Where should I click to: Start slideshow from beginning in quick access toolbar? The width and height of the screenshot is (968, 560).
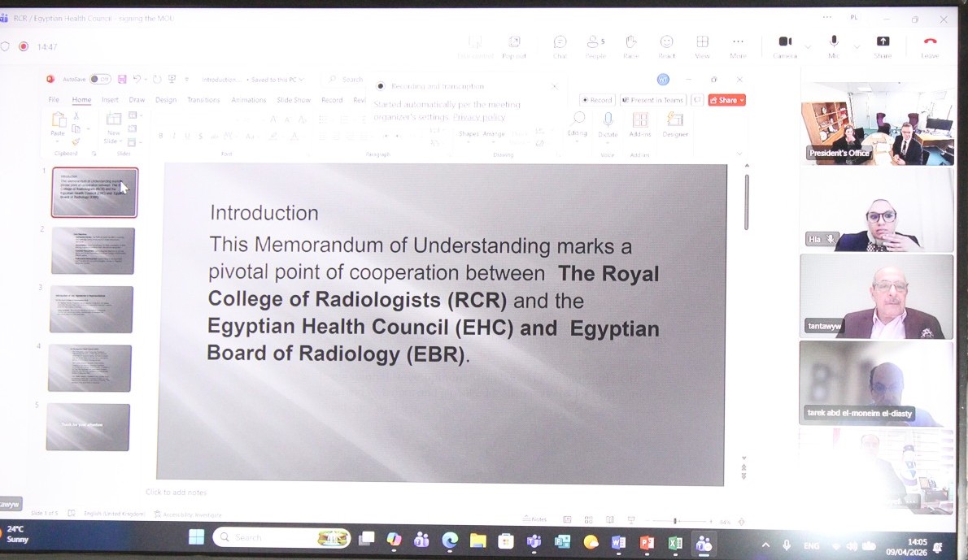[x=172, y=79]
